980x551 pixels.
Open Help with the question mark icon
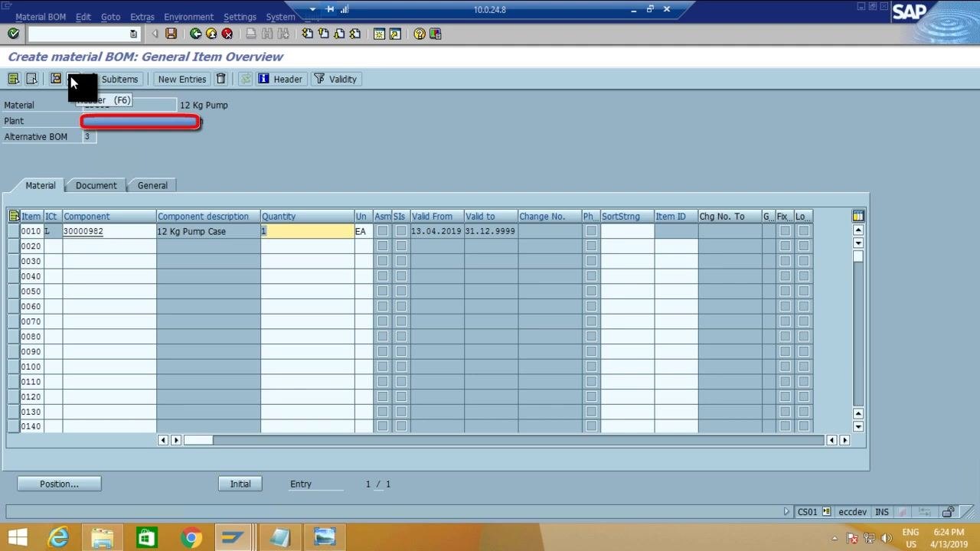click(420, 34)
